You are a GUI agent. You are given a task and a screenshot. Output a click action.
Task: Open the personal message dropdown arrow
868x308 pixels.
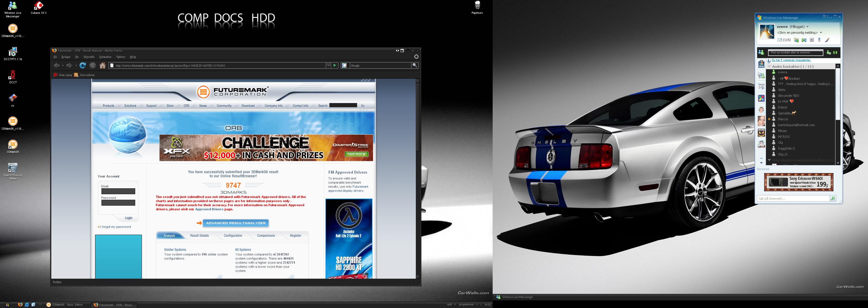pos(821,33)
